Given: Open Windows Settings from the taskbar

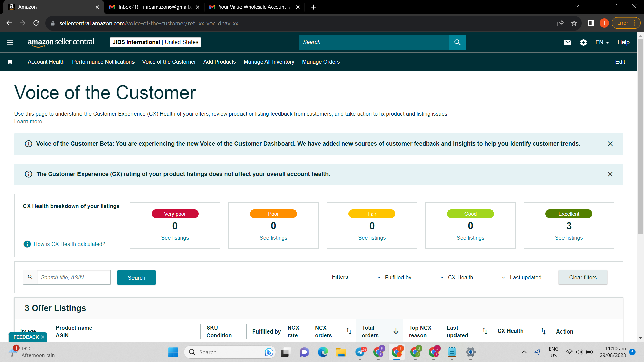Looking at the screenshot, I should tap(471, 352).
